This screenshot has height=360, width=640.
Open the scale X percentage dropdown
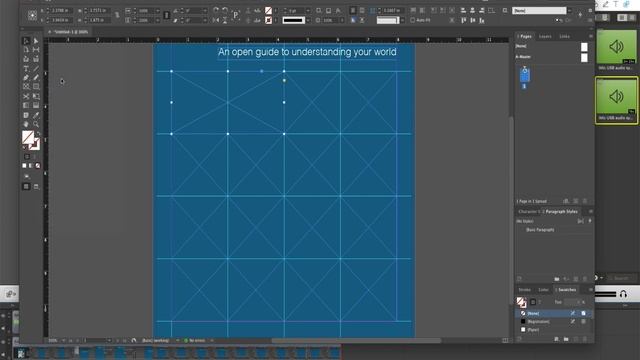157,11
